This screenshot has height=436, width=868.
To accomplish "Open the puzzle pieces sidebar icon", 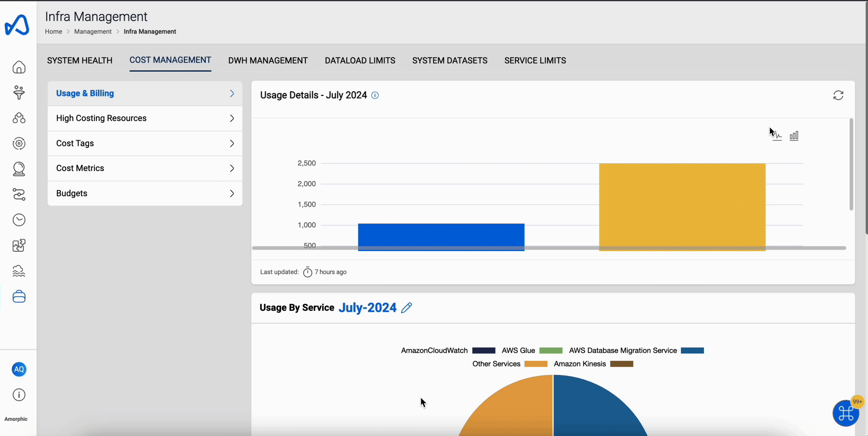I will click(x=19, y=246).
